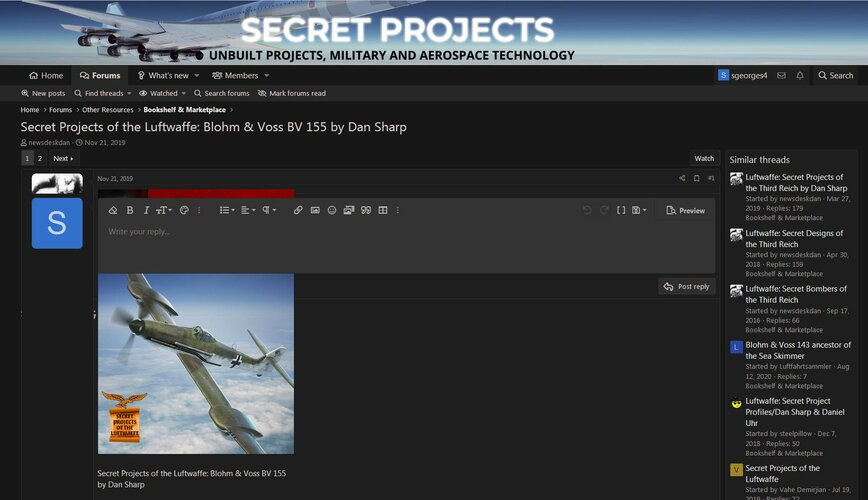Click Bookshelf & Marketplace breadcrumb

click(x=184, y=110)
